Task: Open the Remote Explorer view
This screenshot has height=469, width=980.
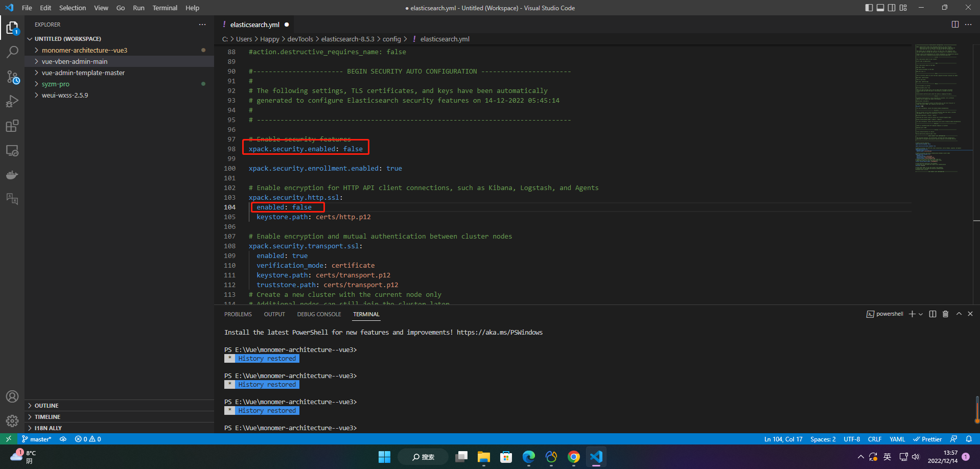Action: (x=12, y=150)
